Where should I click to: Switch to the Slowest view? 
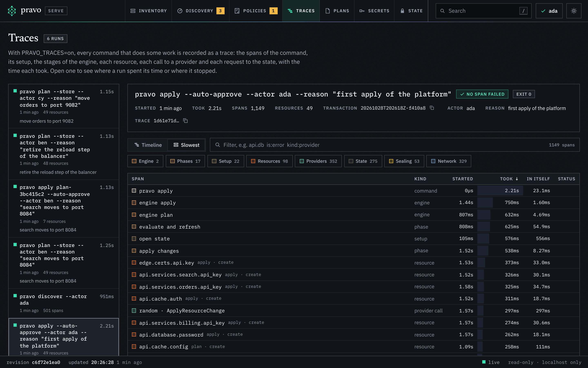(x=186, y=145)
